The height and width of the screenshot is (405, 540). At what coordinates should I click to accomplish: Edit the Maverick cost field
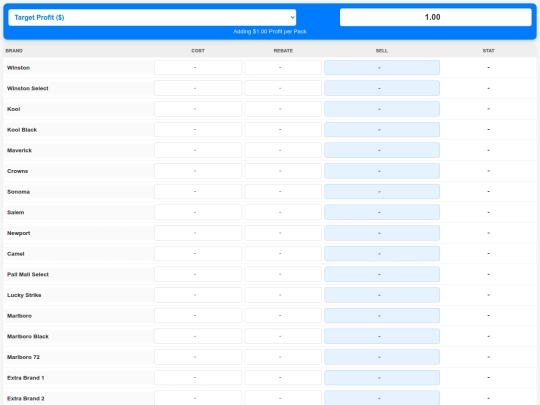(198, 150)
